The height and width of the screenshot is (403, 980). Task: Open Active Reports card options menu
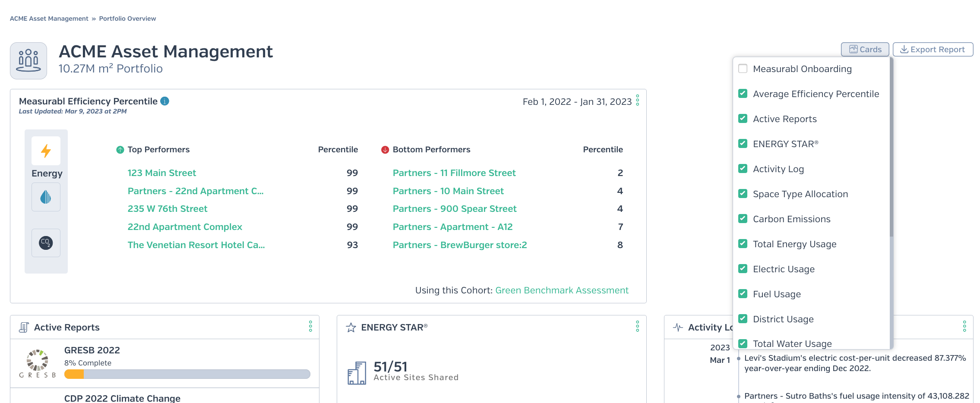click(310, 327)
